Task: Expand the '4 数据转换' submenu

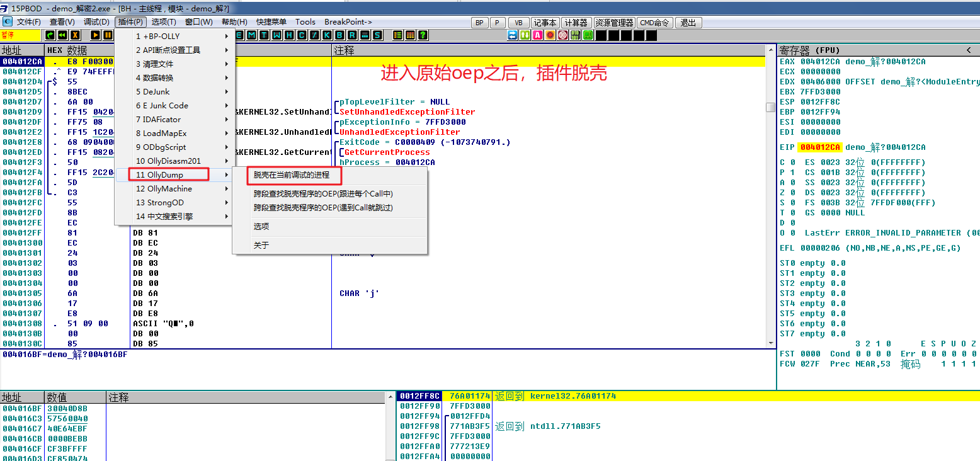Action: 175,77
